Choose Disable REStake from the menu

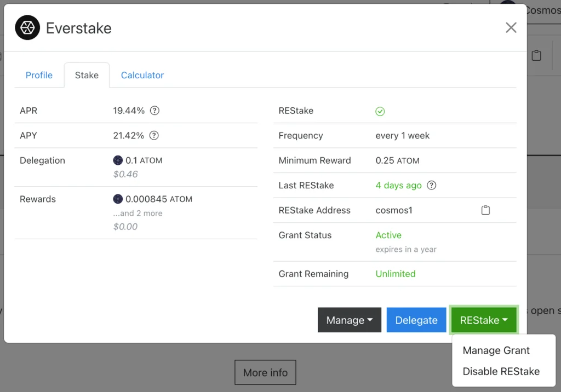[x=501, y=371]
